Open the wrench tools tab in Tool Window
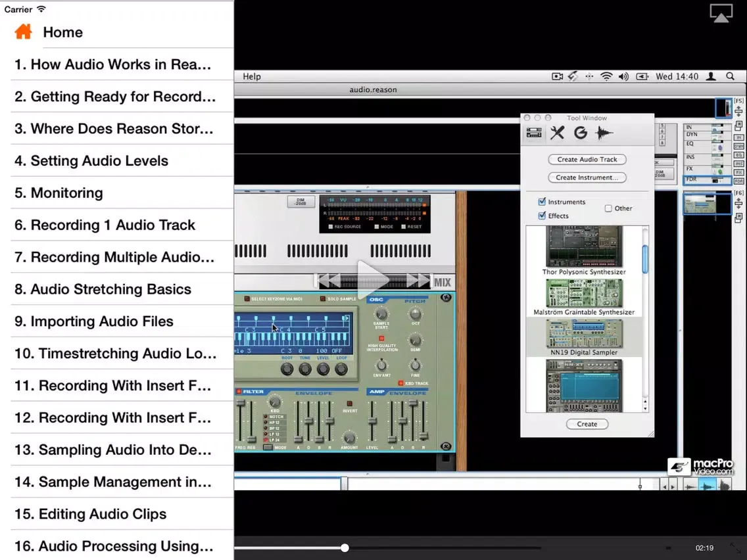The image size is (747, 560). (557, 133)
